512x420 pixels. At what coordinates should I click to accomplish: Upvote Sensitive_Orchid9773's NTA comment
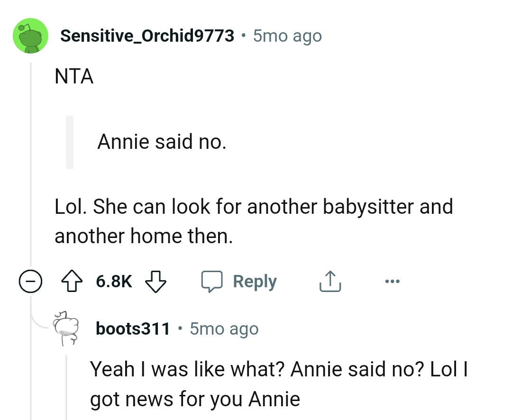pos(71,281)
